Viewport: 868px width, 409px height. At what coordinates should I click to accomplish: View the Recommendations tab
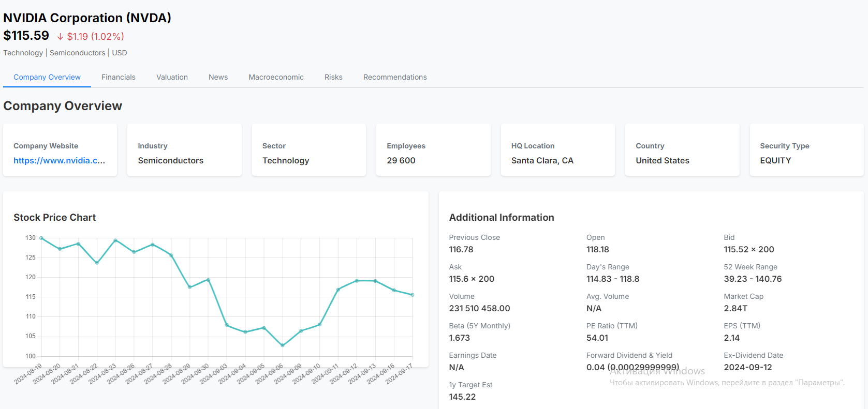[395, 77]
